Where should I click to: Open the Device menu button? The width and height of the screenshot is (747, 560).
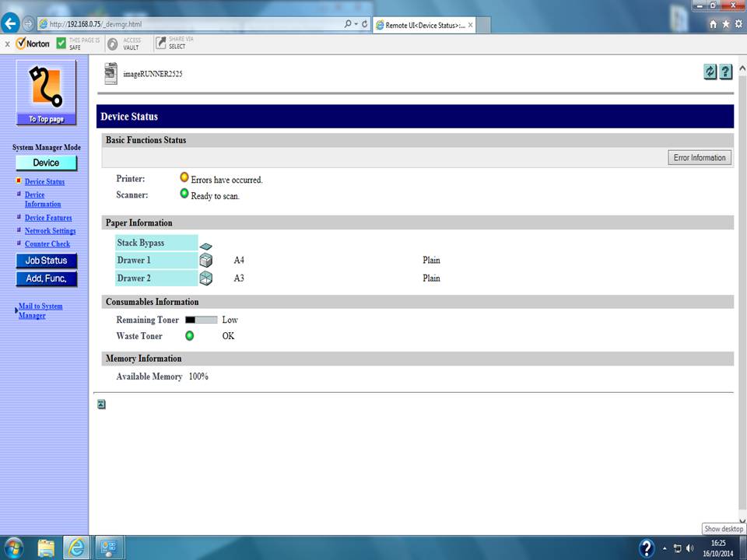pos(46,163)
